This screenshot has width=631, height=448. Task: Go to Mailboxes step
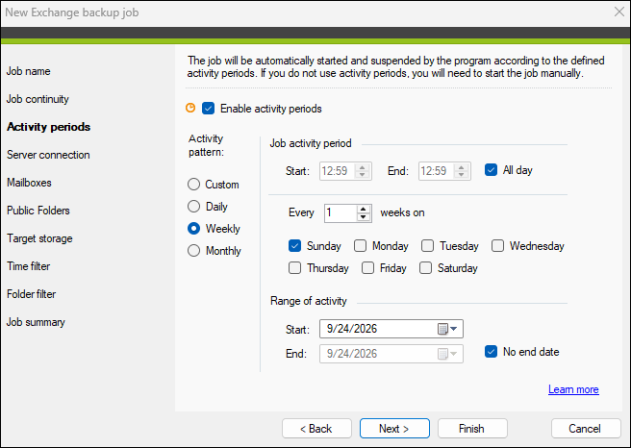[x=29, y=183]
